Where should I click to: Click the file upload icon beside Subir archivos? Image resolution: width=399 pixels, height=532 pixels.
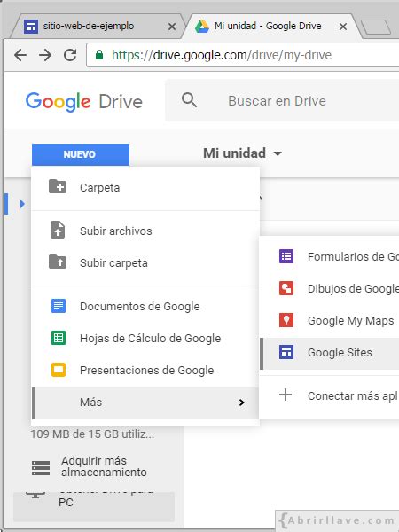point(58,230)
